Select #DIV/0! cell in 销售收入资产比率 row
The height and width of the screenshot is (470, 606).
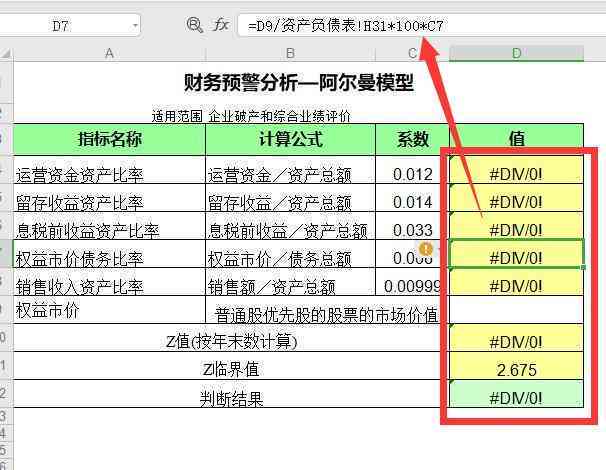516,282
